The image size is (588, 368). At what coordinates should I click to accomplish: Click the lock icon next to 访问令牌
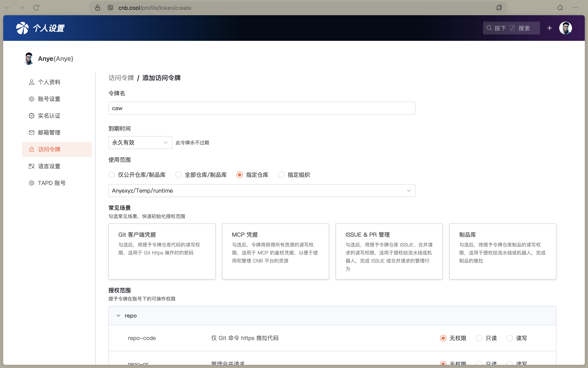point(31,149)
